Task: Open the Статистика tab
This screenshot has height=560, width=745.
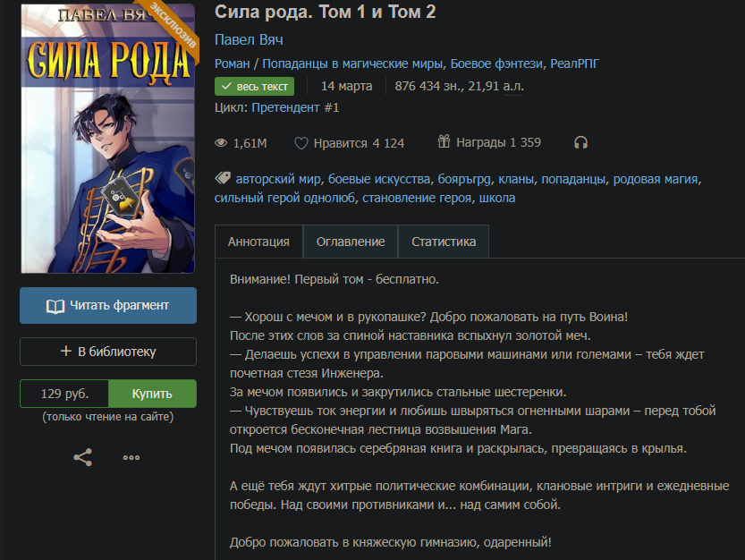Action: point(444,242)
